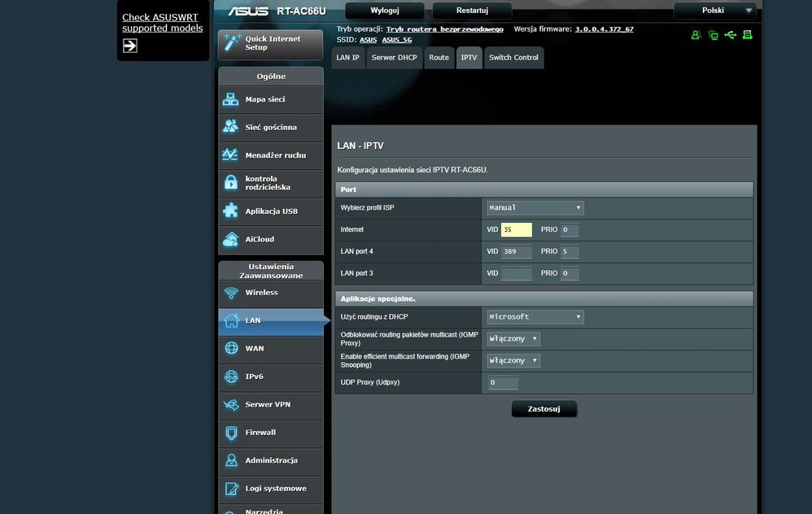Click the firmware version link
The image size is (812, 514).
coord(604,28)
